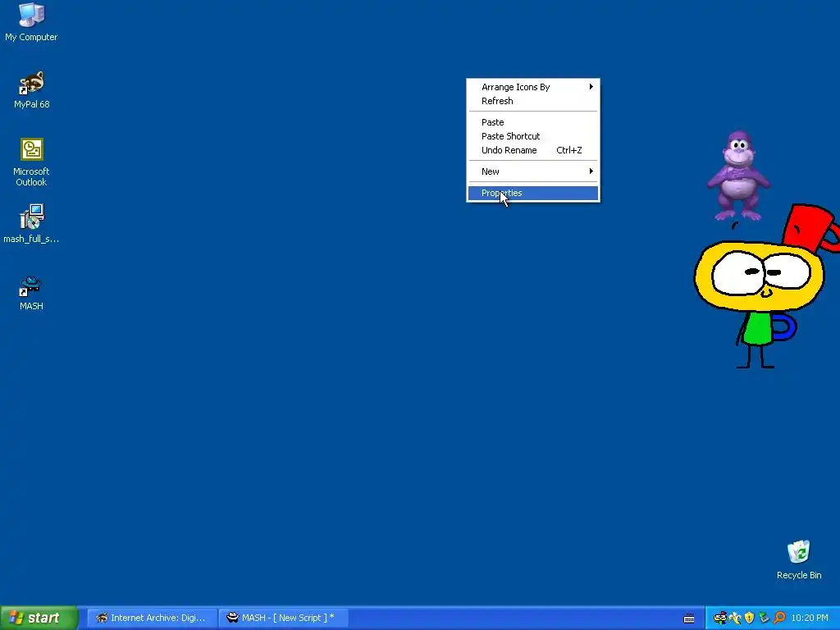The height and width of the screenshot is (630, 840).
Task: Choose Refresh from the context menu
Action: (x=533, y=101)
